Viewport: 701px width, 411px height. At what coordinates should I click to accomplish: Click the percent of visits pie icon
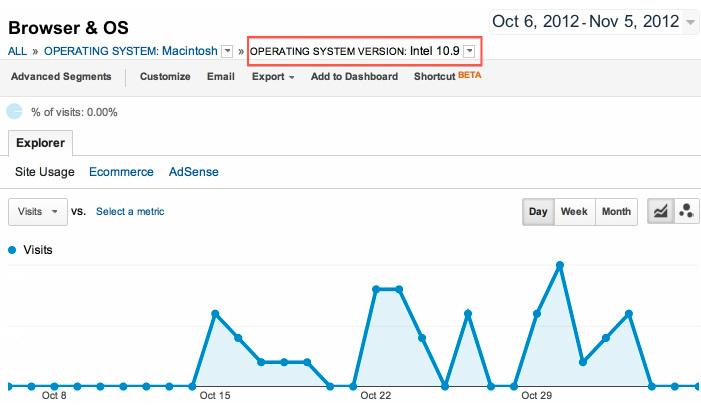[x=14, y=111]
